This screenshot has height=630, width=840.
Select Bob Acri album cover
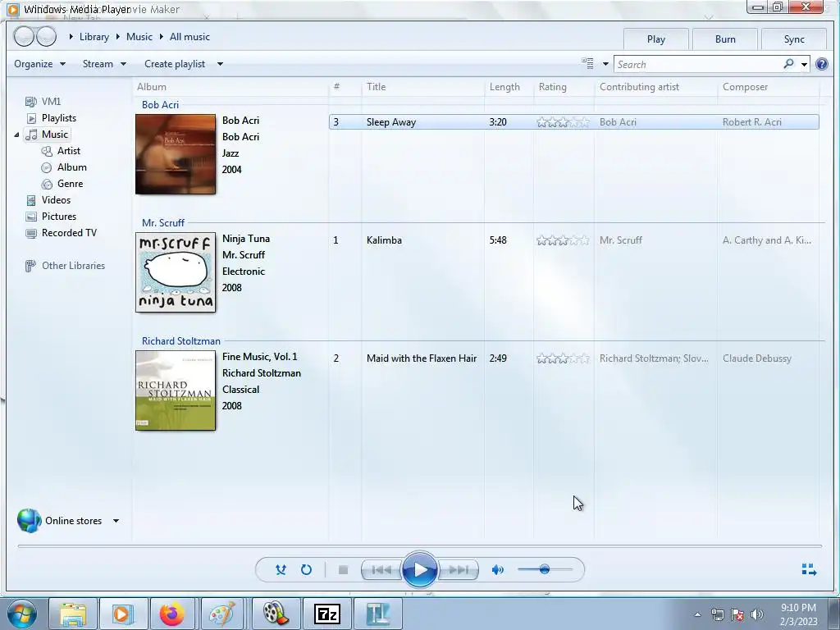[176, 154]
